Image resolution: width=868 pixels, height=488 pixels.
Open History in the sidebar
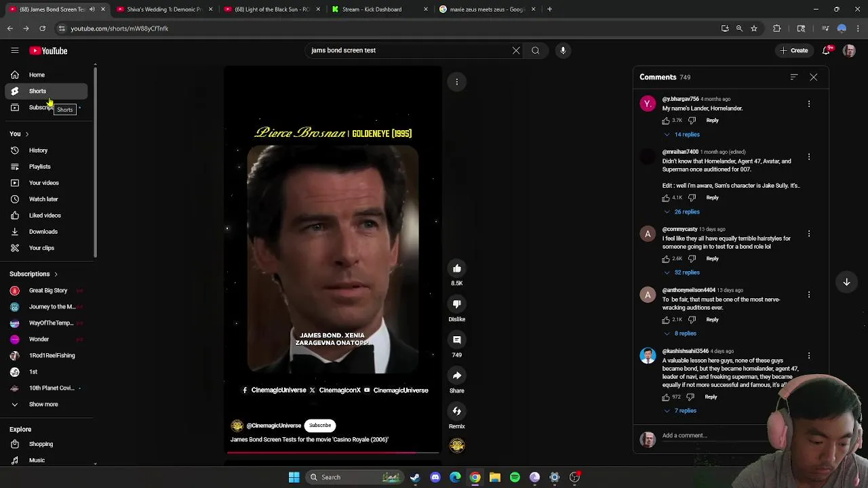tap(46, 150)
